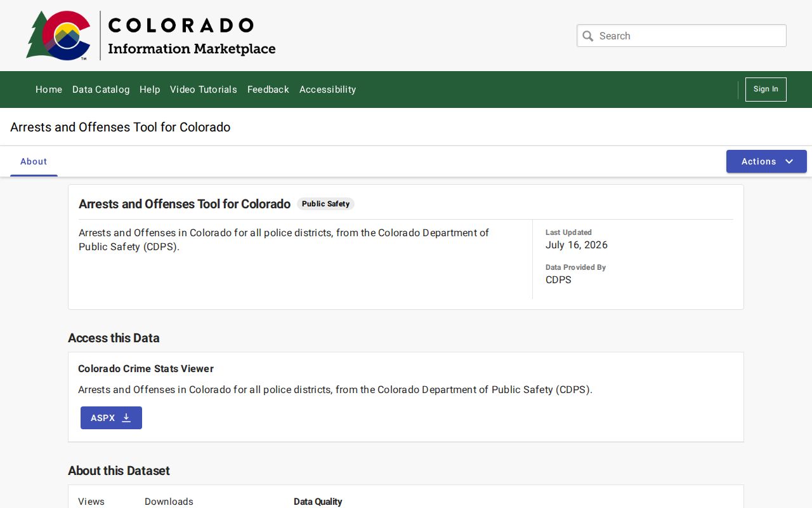Click the About this Dataset heading
This screenshot has width=812, height=508.
119,471
